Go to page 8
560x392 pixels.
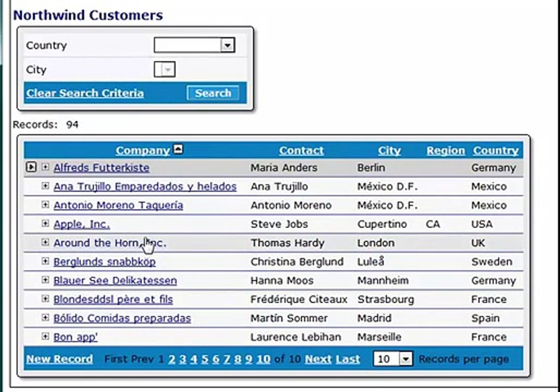coord(238,359)
